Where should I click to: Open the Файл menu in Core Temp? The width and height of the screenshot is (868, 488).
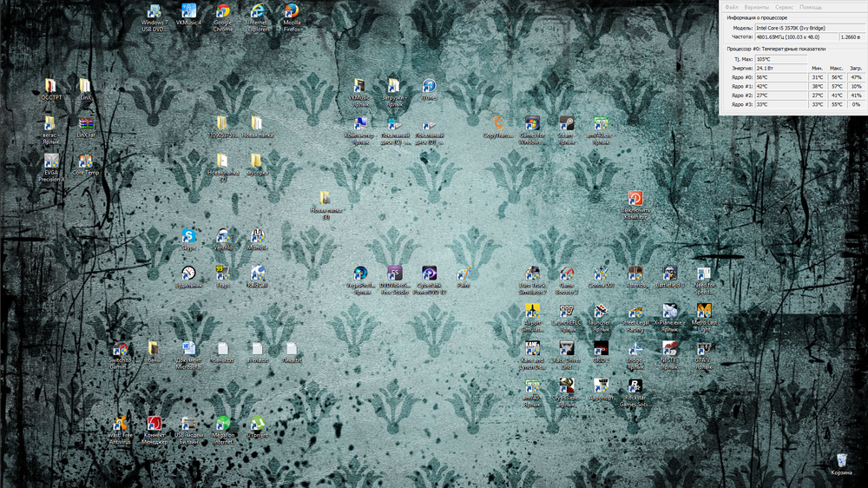pos(731,7)
